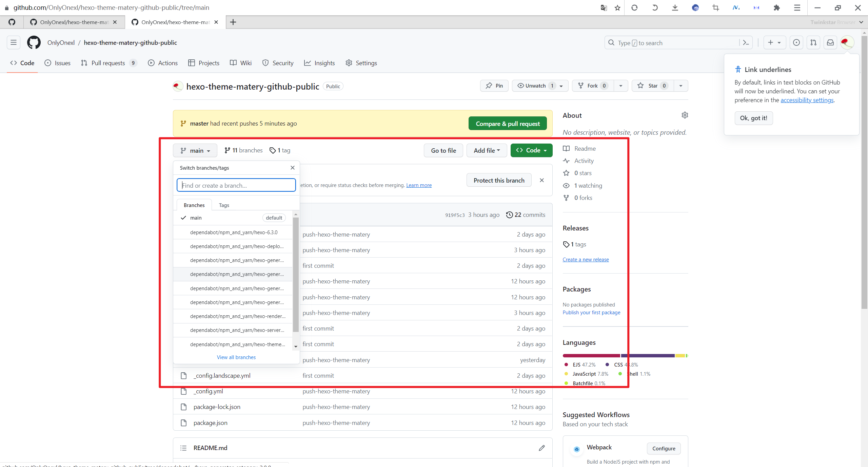Open the Pull requests icon button in the header
The width and height of the screenshot is (868, 467).
pos(813,42)
